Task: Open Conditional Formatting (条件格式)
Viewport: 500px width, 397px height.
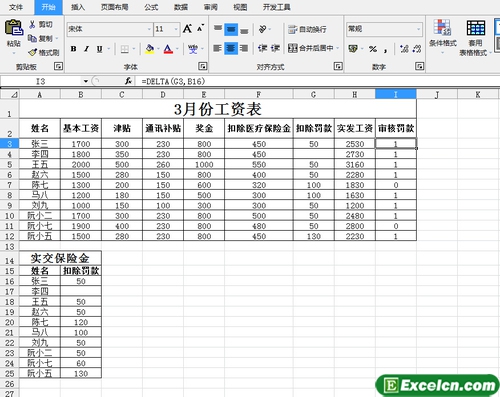Action: click(443, 37)
